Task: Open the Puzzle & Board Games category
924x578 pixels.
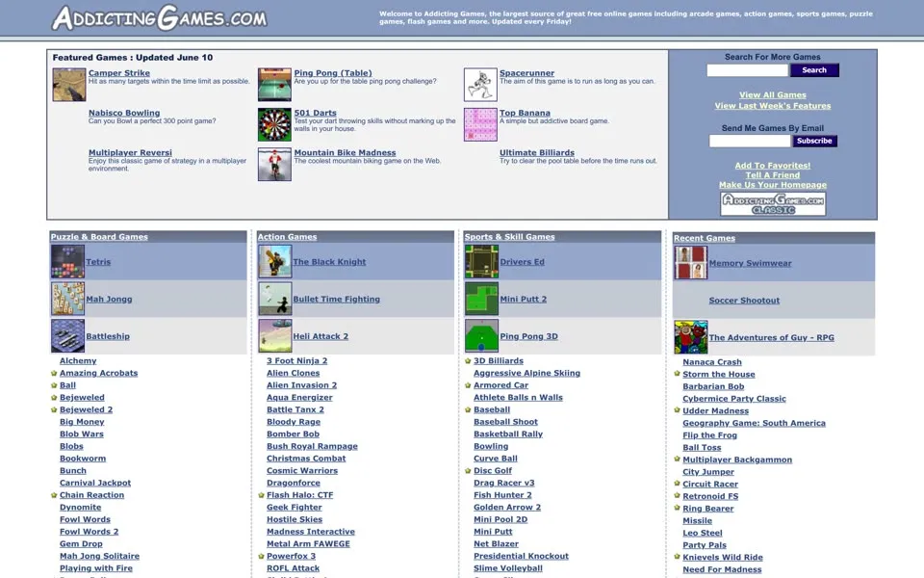Action: point(99,237)
